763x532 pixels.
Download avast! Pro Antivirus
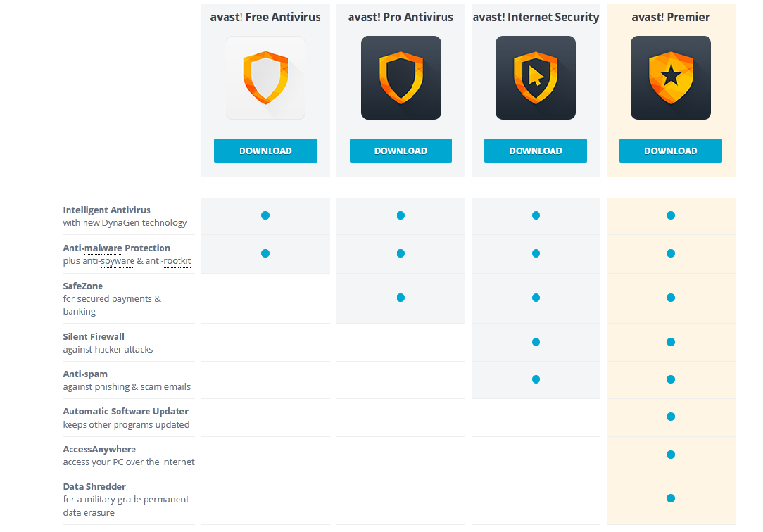[401, 151]
